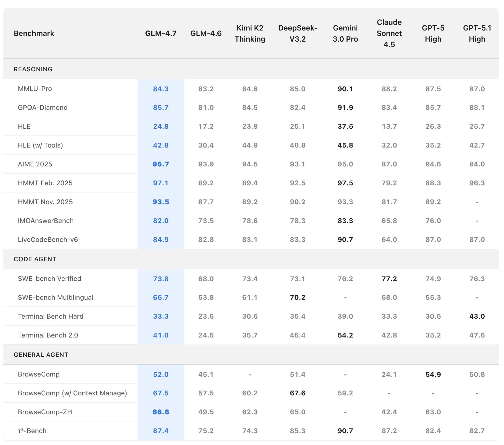Select the SWE-bench Verified row label
Screen dimensions: 504x445
tap(49, 279)
